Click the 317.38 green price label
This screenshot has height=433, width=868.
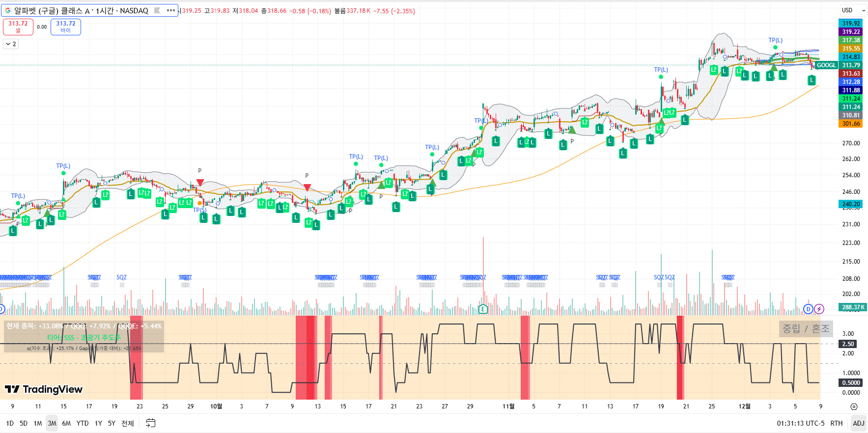(x=851, y=40)
